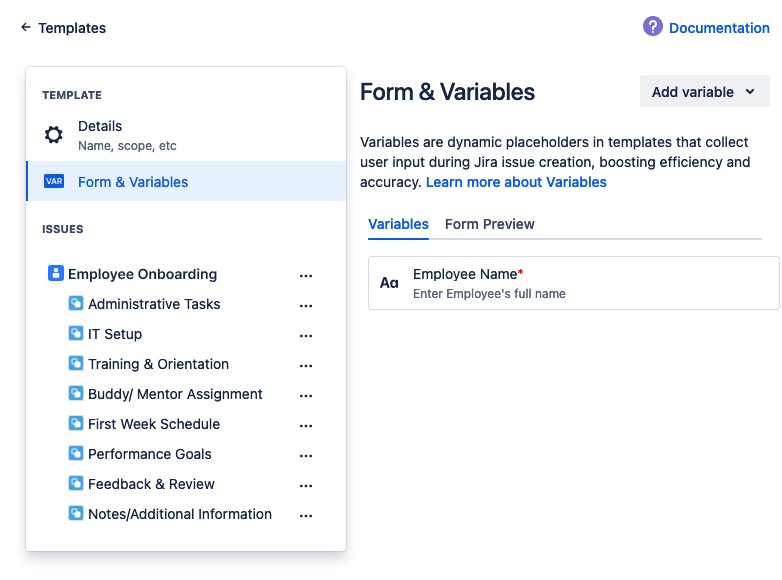Open more options for Employee Onboarding
782x580 pixels.
point(306,275)
